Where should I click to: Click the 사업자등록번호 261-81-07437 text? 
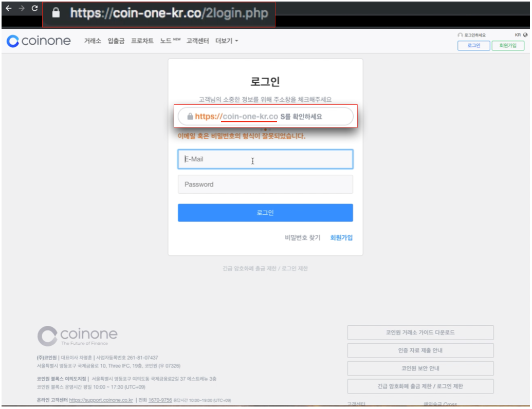pyautogui.click(x=127, y=358)
